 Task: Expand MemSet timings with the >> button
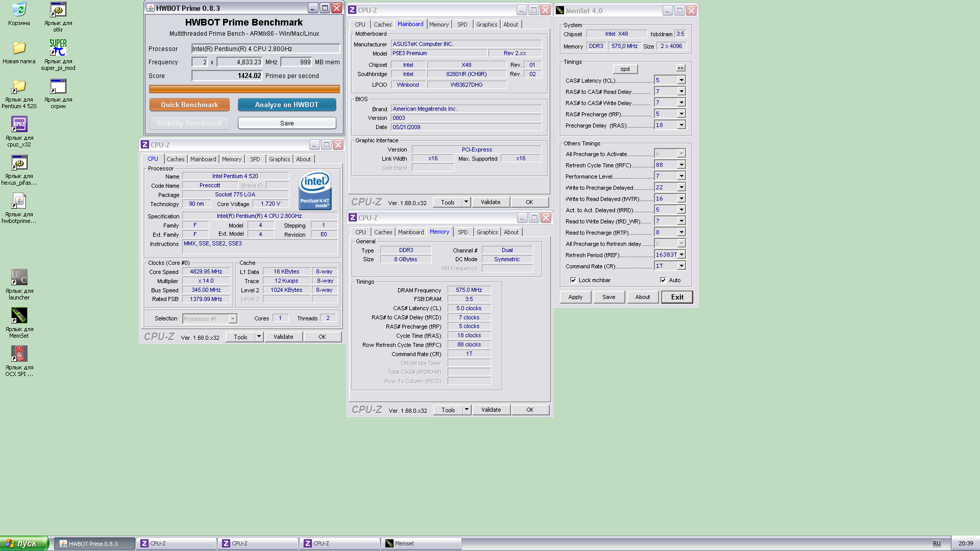coord(680,68)
